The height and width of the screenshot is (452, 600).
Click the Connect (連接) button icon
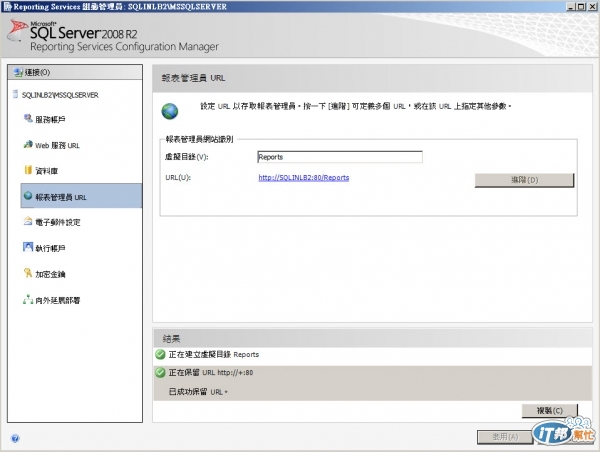(18, 72)
